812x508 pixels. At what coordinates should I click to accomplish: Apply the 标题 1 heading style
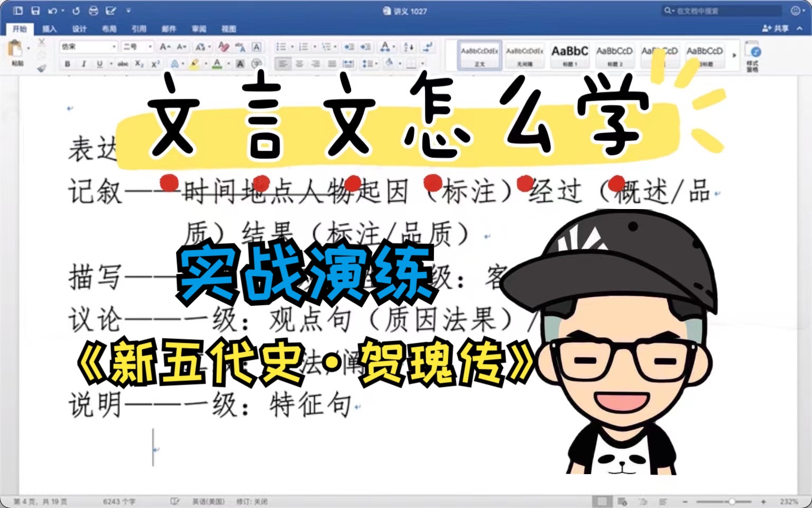(569, 55)
